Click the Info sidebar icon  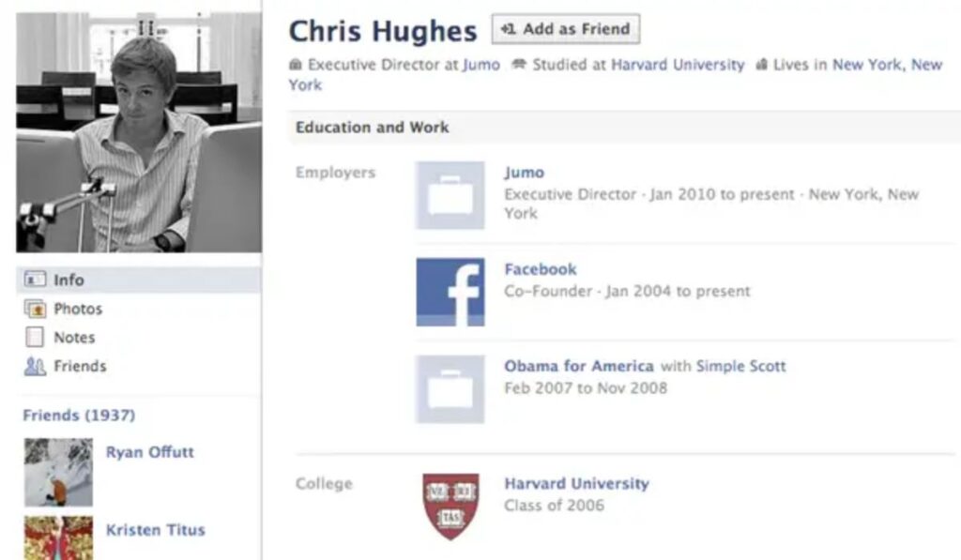point(35,280)
